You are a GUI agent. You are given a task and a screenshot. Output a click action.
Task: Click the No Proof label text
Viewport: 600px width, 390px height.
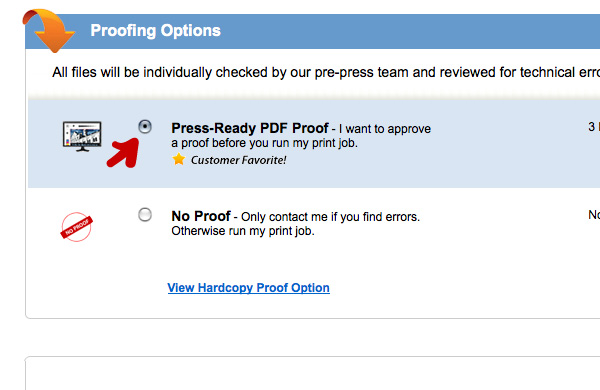[201, 216]
